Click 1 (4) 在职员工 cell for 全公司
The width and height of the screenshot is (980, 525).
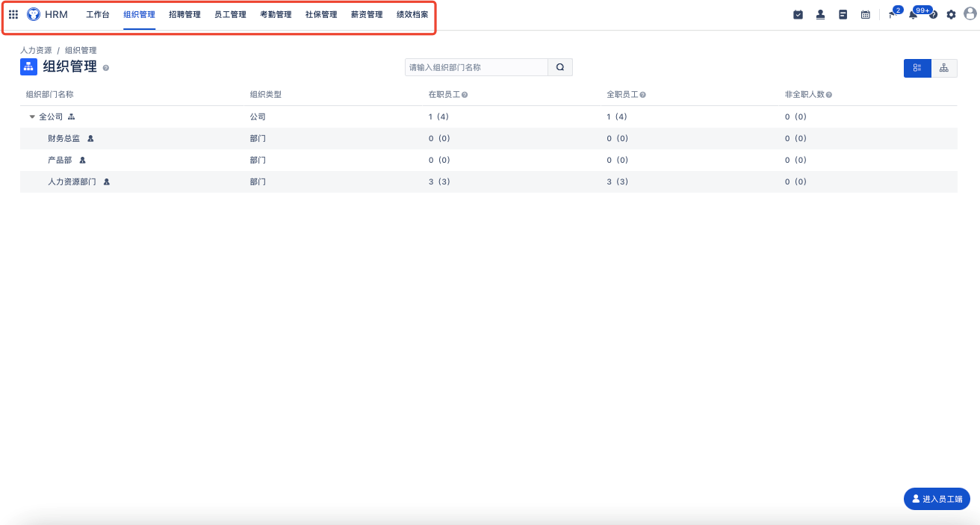tap(439, 117)
